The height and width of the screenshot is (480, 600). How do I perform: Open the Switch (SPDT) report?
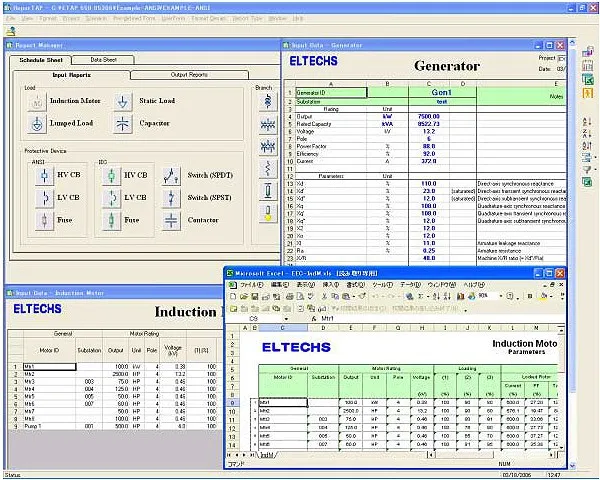(x=171, y=175)
